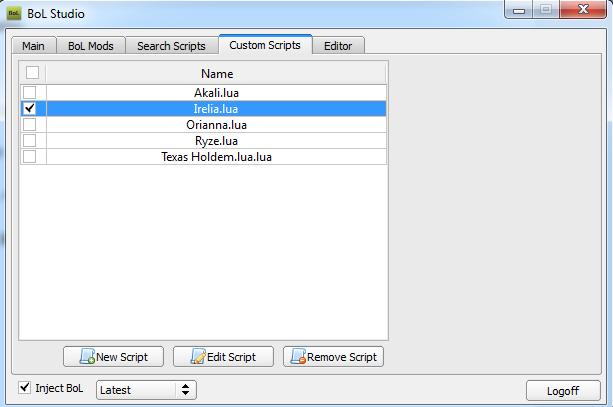Go to the Search Scripts tab
The height and width of the screenshot is (407, 613).
pyautogui.click(x=171, y=46)
